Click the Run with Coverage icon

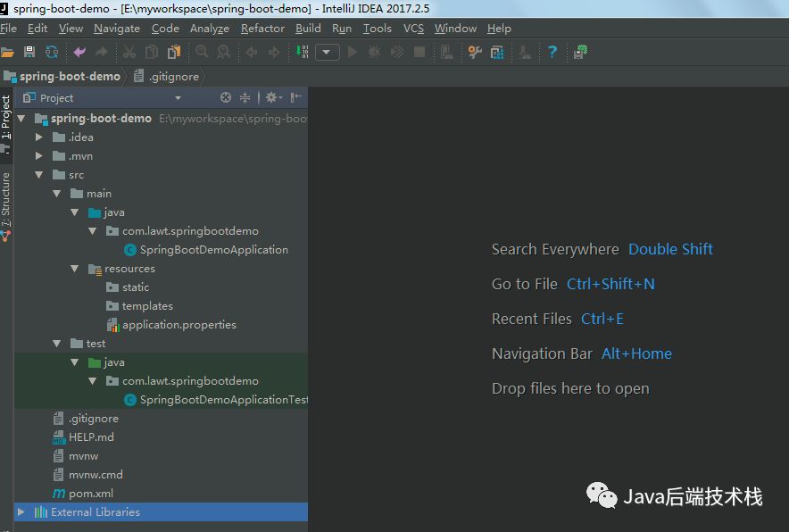click(x=397, y=52)
